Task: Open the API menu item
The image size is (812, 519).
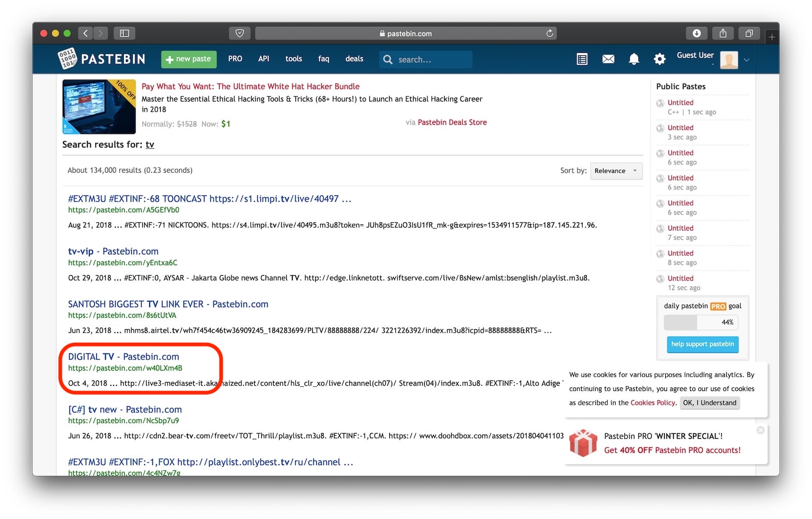Action: 263,59
